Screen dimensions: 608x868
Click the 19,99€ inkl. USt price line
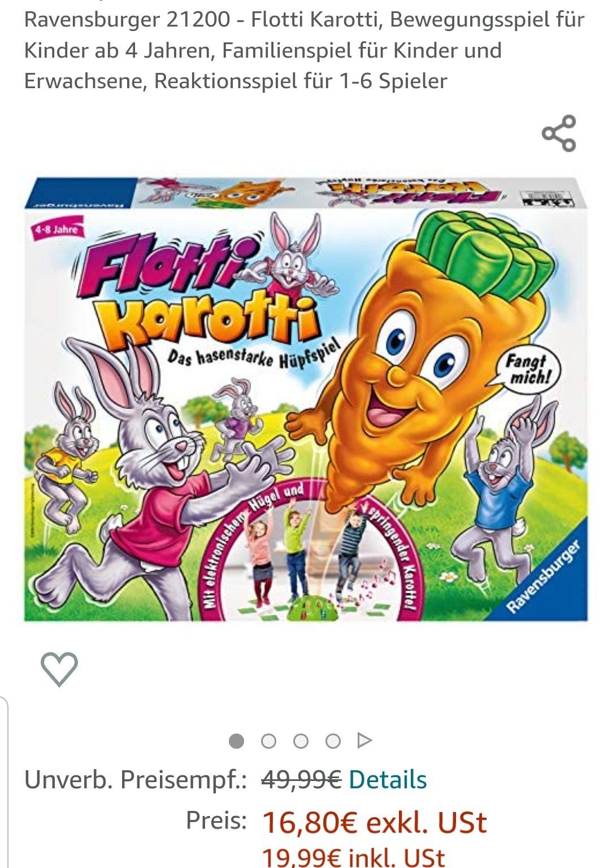pyautogui.click(x=354, y=857)
